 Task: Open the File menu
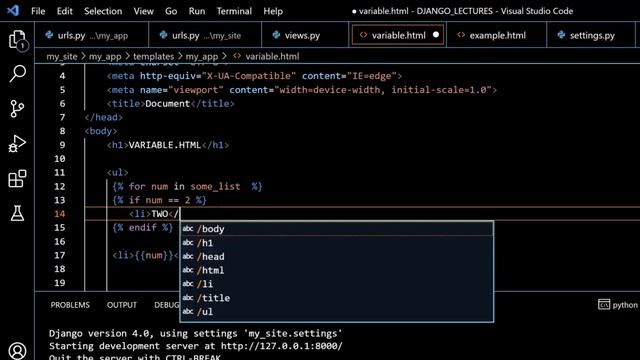(x=38, y=11)
